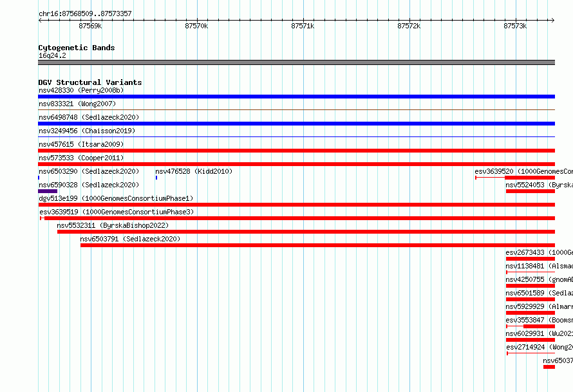Screen dimensions: 573x392
Task: Open the nsv6498748 (Sedlazeck2020) variant label
Action: [89, 117]
